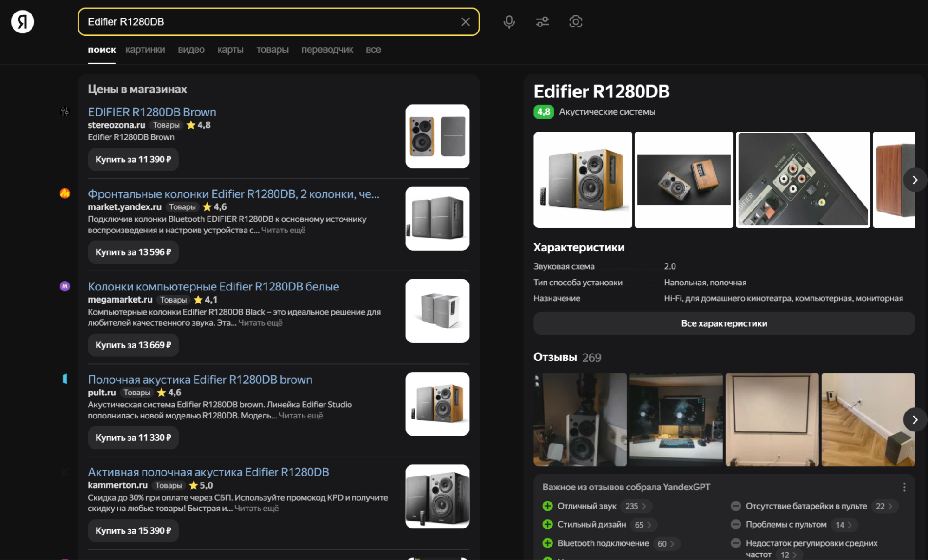Select the поиск tab
Viewport: 928px width, 560px height.
(x=102, y=50)
